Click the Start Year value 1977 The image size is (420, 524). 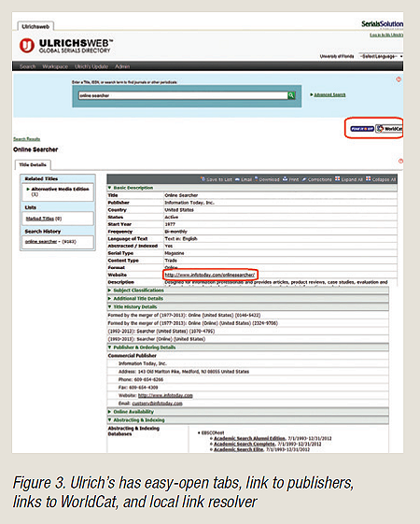click(x=170, y=224)
